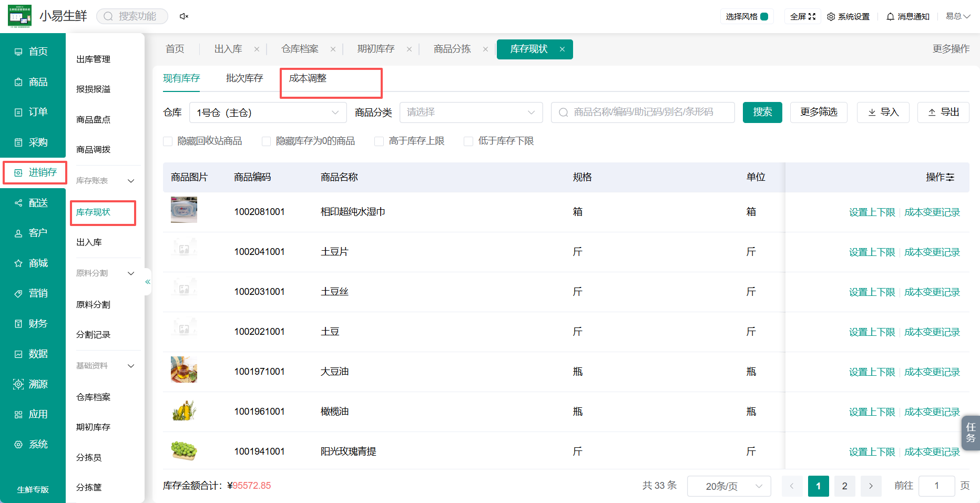Screen dimensions: 980x503
Task: Open the 易总 user menu
Action: coord(957,16)
